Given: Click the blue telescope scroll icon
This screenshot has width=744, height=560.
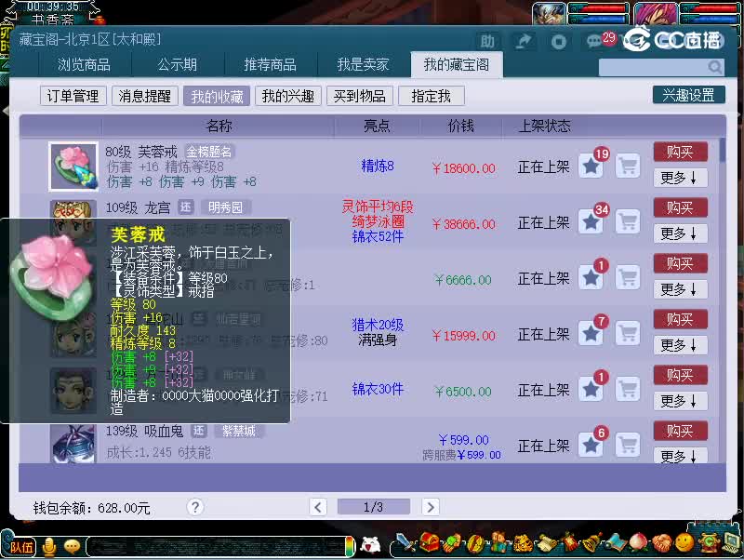Looking at the screenshot, I should (616, 542).
